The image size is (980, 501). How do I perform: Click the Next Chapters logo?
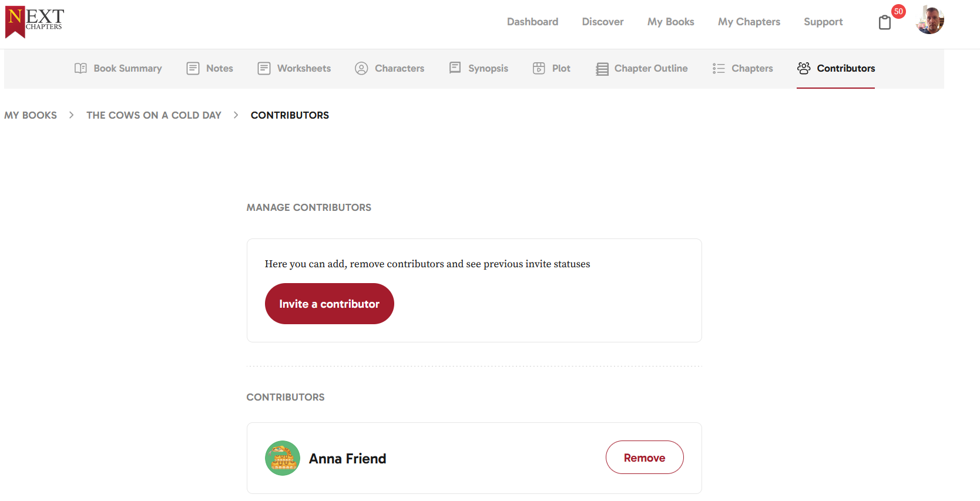(34, 22)
